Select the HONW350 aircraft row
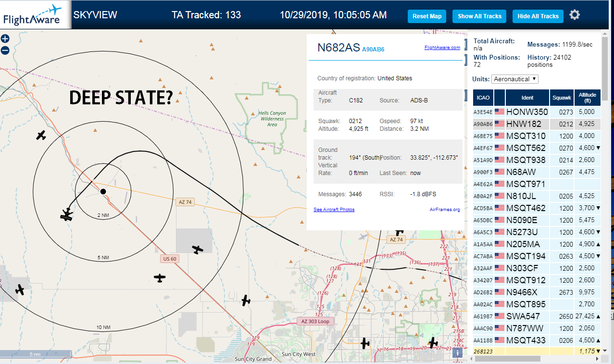Screen dimensions: 614x364 click(537, 112)
